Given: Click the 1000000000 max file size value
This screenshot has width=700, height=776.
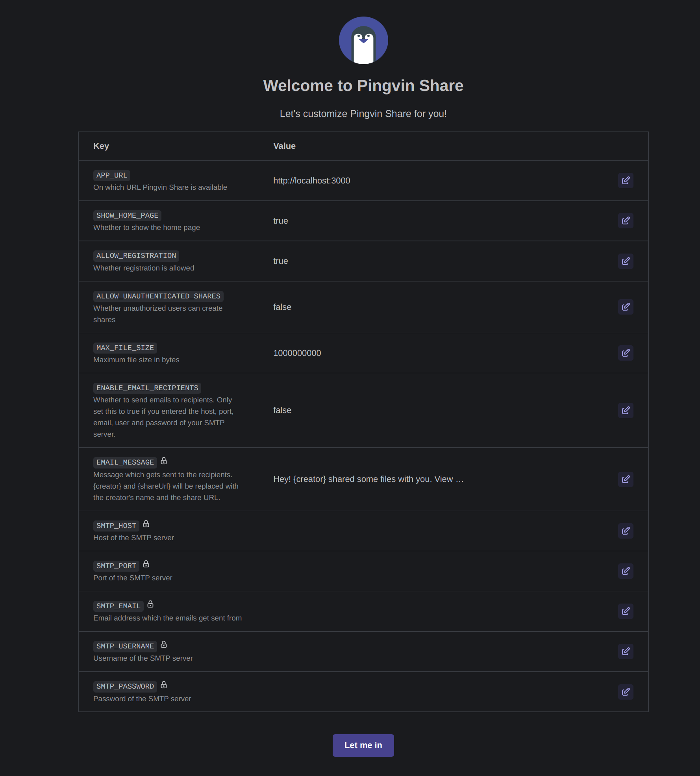Looking at the screenshot, I should coord(297,353).
